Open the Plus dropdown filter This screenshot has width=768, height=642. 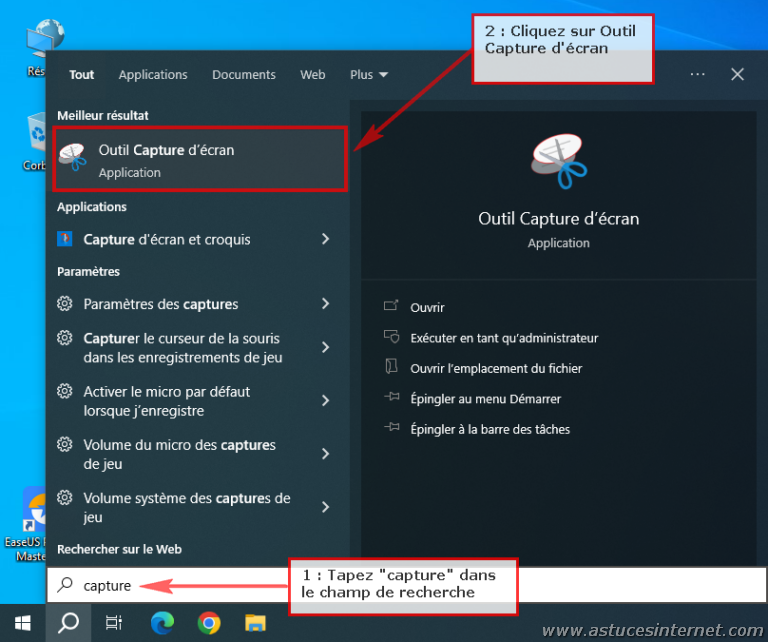[x=368, y=75]
